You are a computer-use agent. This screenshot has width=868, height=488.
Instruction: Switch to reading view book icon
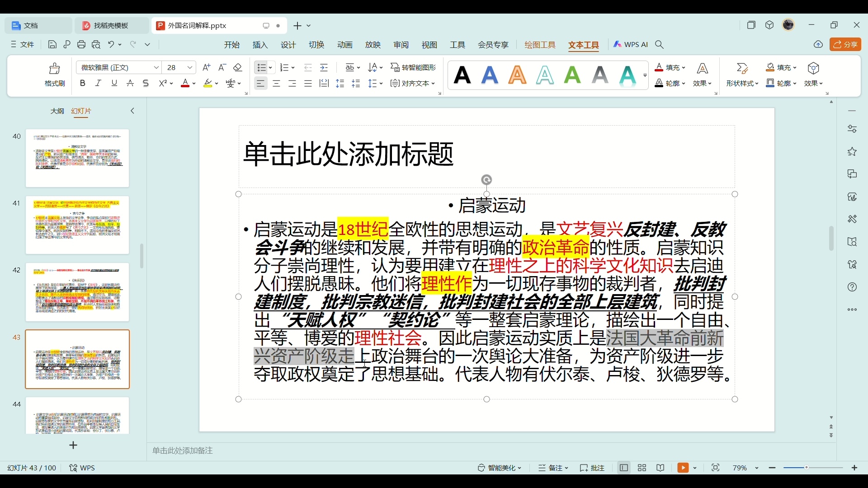pos(661,468)
